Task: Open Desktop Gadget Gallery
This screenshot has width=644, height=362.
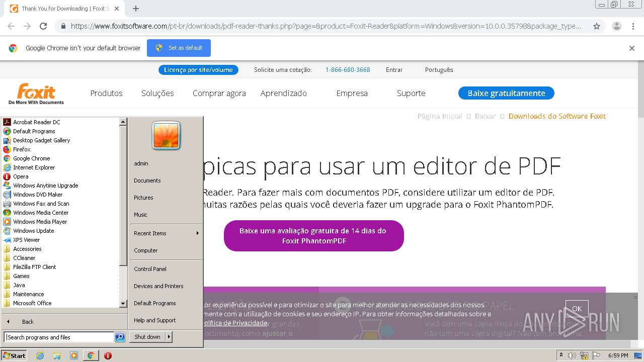Action: (x=41, y=140)
